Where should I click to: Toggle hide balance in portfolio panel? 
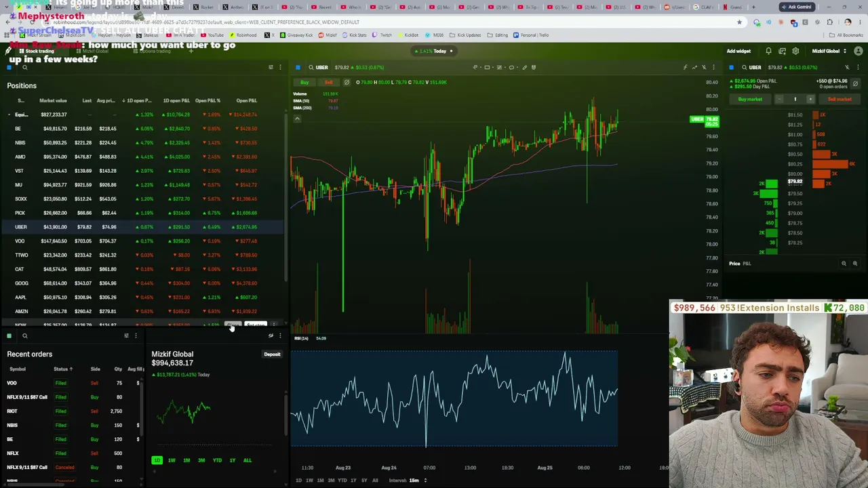[271, 335]
